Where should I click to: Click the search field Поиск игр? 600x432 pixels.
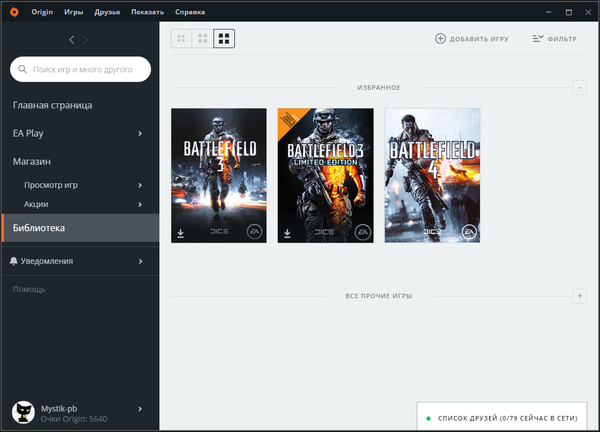coord(80,69)
